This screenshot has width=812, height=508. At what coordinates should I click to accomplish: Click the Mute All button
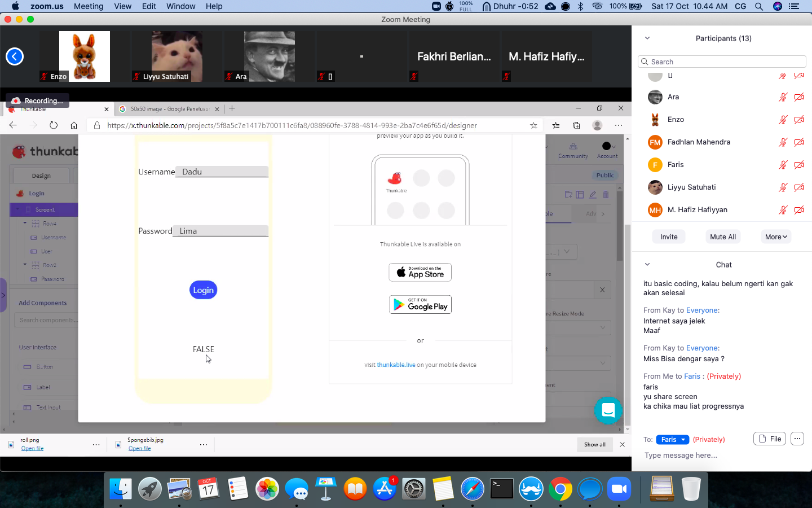723,237
